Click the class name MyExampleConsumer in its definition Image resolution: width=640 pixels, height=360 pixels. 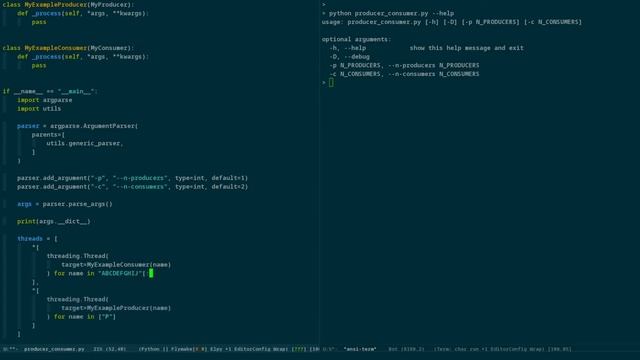click(56, 48)
